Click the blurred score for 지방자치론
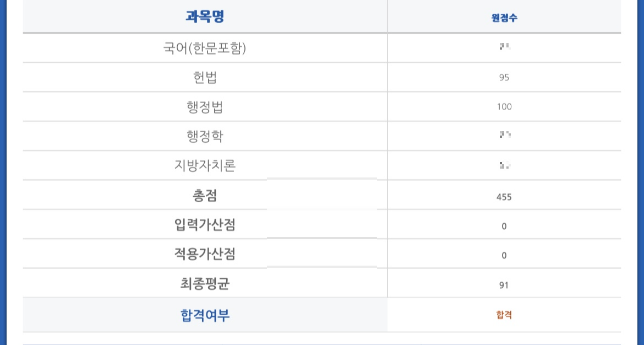Viewport: 644px width, 345px height. pos(504,165)
